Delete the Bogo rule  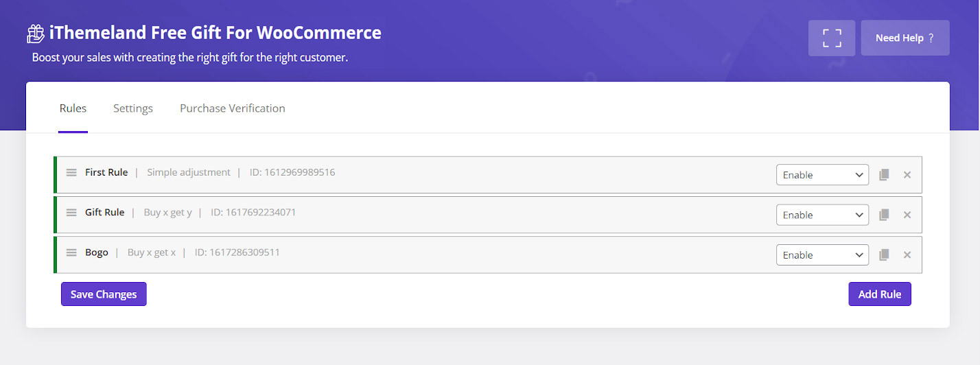coord(907,255)
